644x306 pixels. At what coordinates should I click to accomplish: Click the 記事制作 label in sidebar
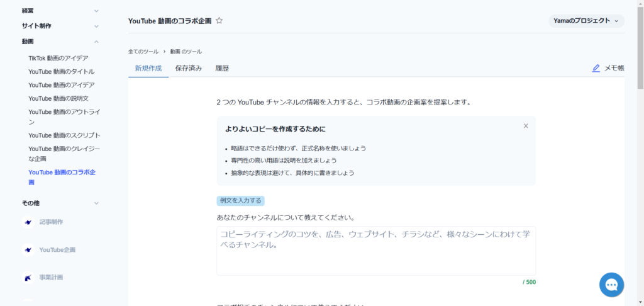(x=52, y=222)
